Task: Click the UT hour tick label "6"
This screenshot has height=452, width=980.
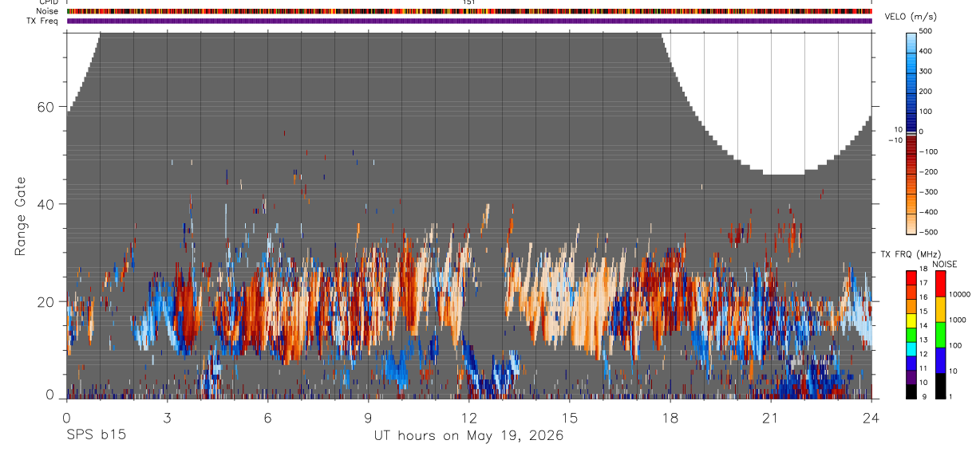Action: point(268,416)
